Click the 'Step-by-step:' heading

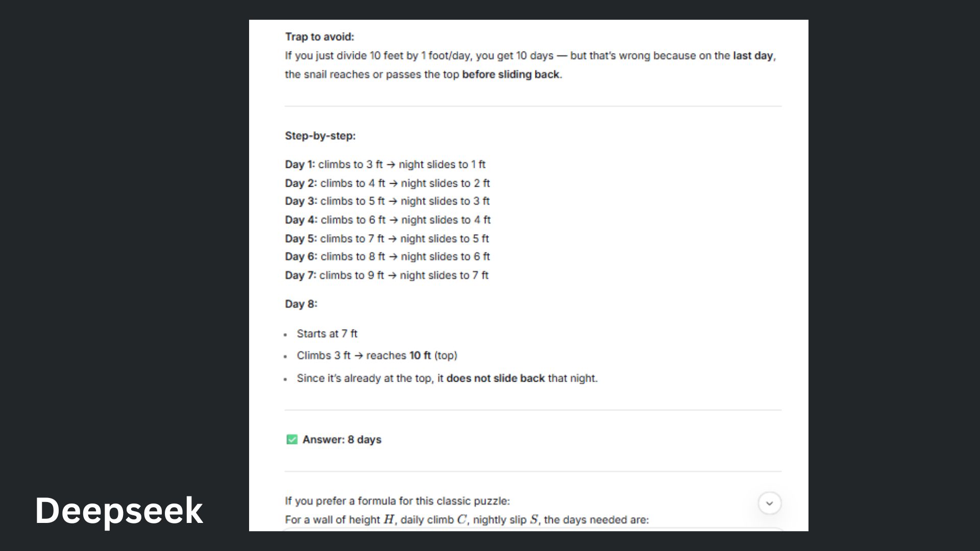pos(320,136)
